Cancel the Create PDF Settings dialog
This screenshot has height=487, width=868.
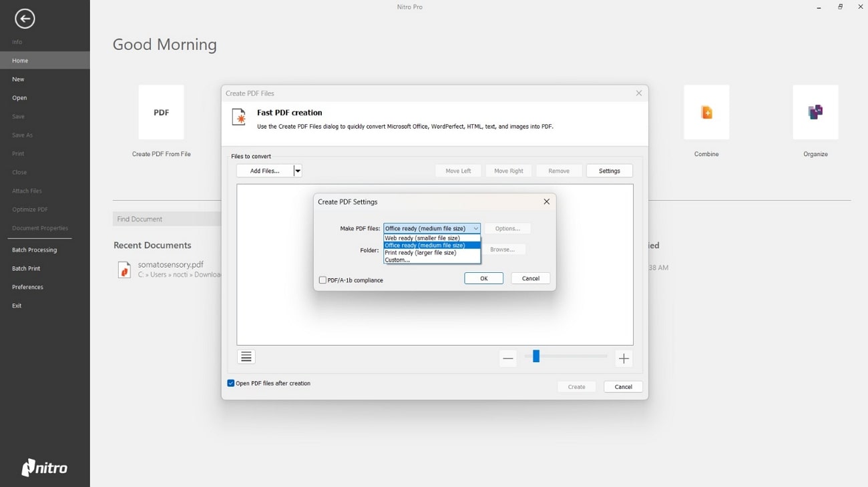[x=531, y=278]
